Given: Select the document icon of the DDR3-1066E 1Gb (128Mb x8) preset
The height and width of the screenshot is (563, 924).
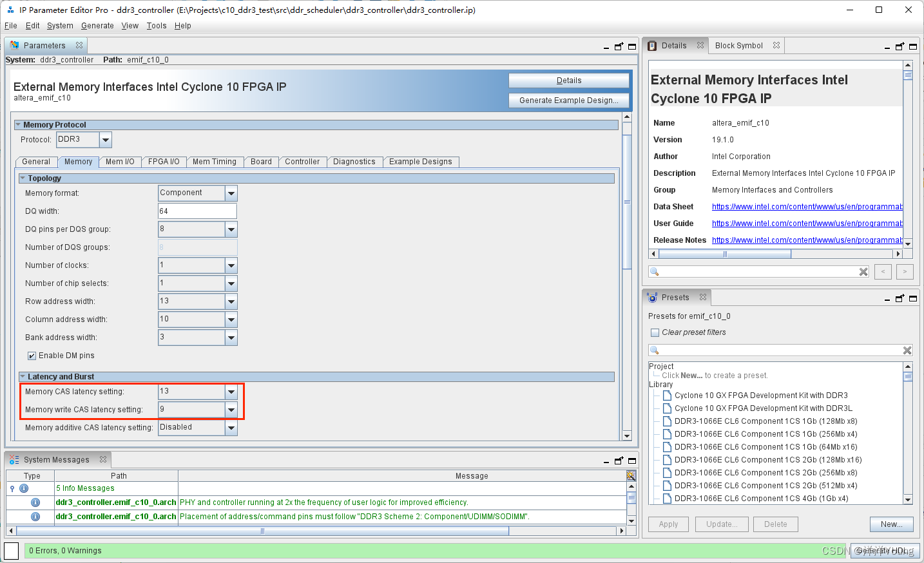Looking at the screenshot, I should (x=668, y=421).
